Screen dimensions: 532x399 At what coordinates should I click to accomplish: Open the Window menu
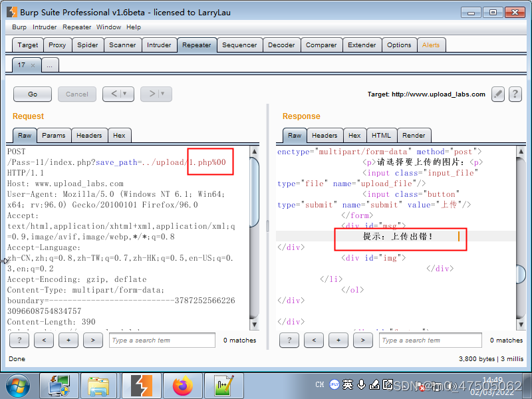[108, 27]
